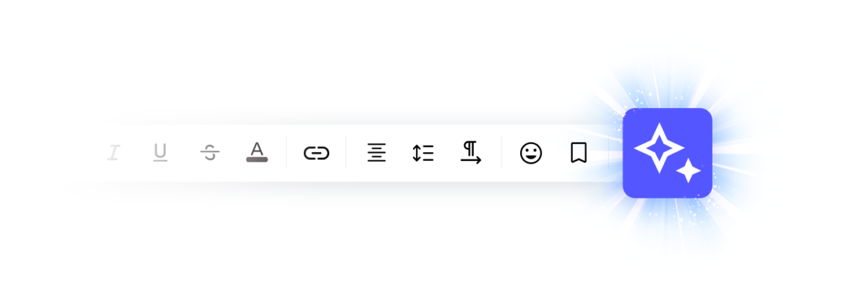
Task: Click the smiley face icon
Action: 531,153
